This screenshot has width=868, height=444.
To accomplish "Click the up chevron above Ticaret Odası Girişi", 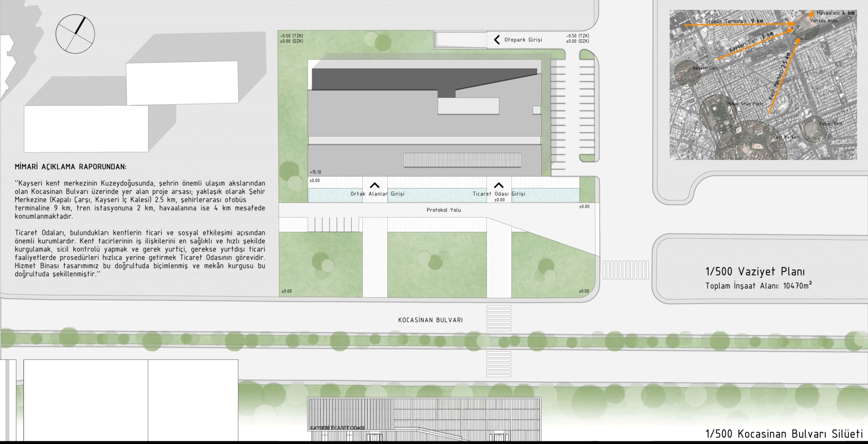I will tap(499, 185).
